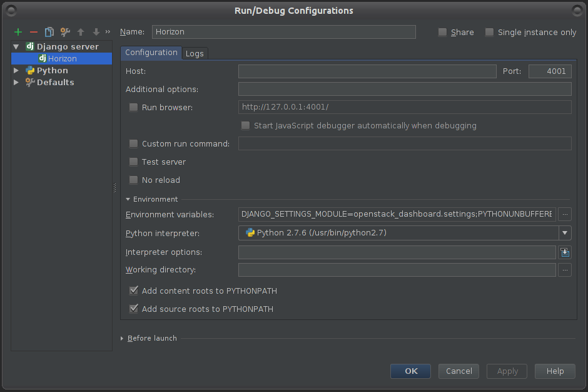Add a new run configuration
588x392 pixels.
point(18,32)
